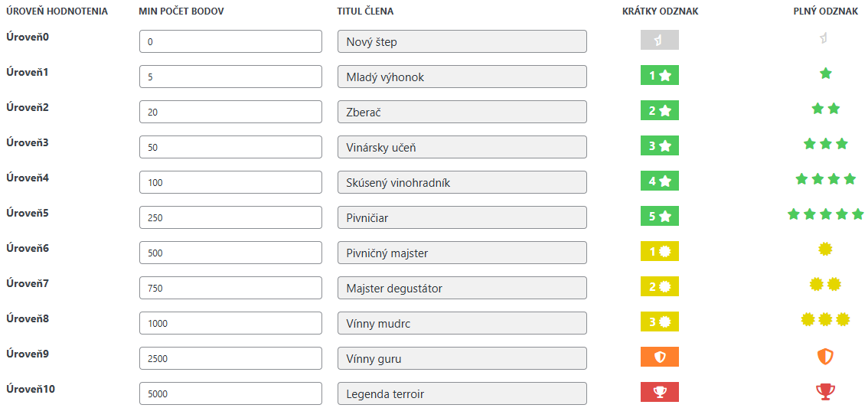The height and width of the screenshot is (408, 868).
Task: Click the min points field with 5000
Action: pos(230,393)
